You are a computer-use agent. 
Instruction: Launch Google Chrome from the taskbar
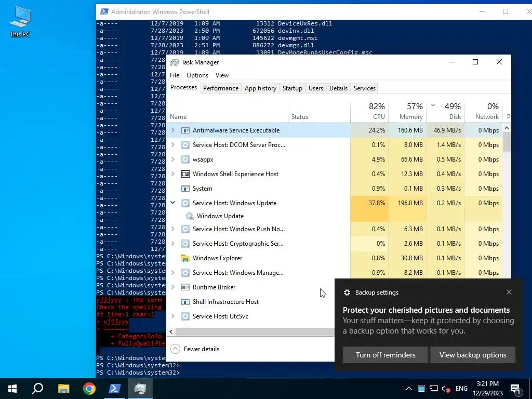click(x=89, y=389)
